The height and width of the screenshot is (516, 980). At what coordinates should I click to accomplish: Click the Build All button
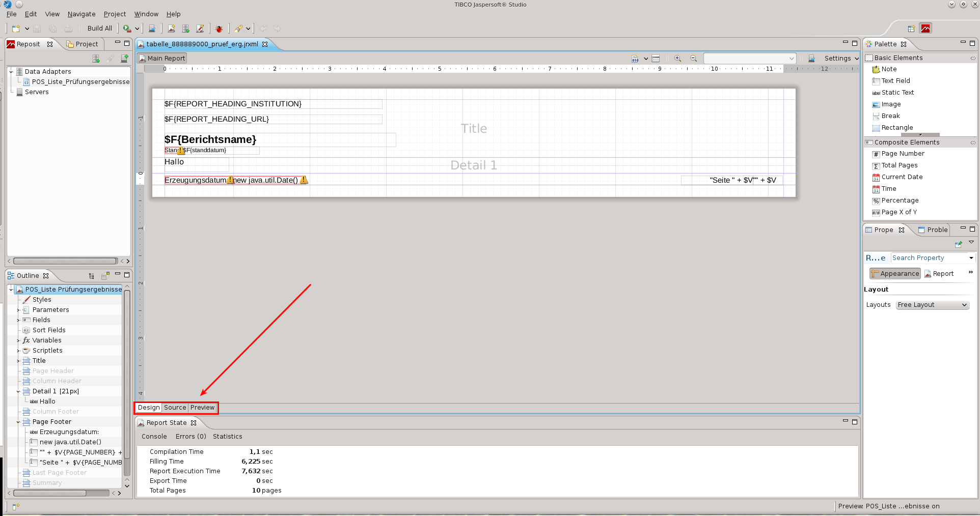pyautogui.click(x=99, y=28)
